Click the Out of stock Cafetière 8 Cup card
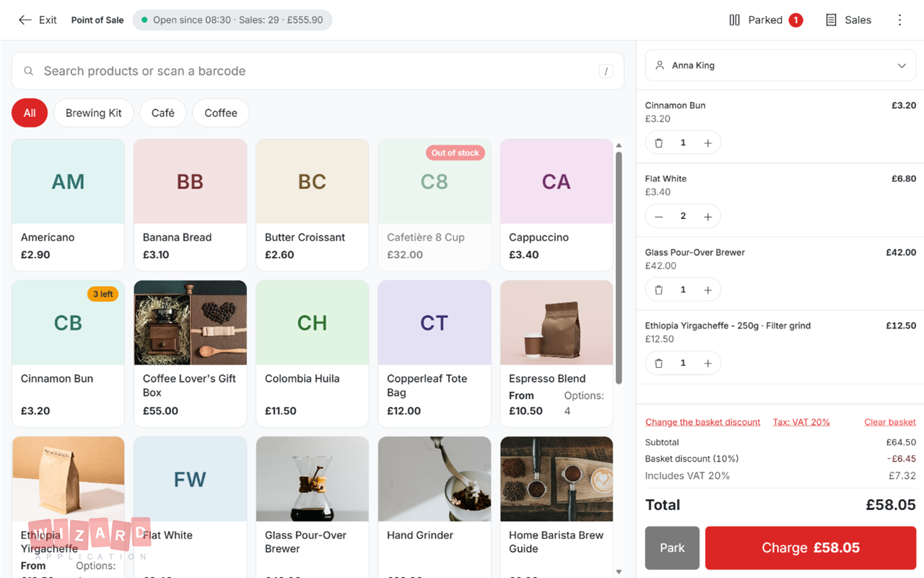Image resolution: width=924 pixels, height=578 pixels. point(435,205)
